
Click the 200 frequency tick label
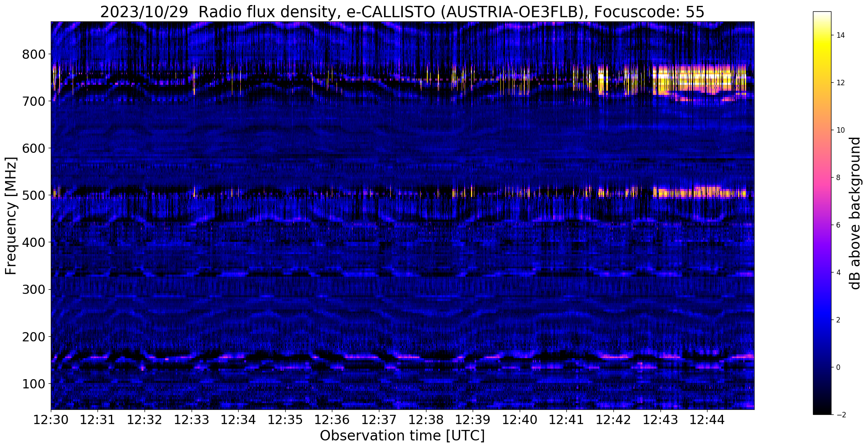click(33, 336)
